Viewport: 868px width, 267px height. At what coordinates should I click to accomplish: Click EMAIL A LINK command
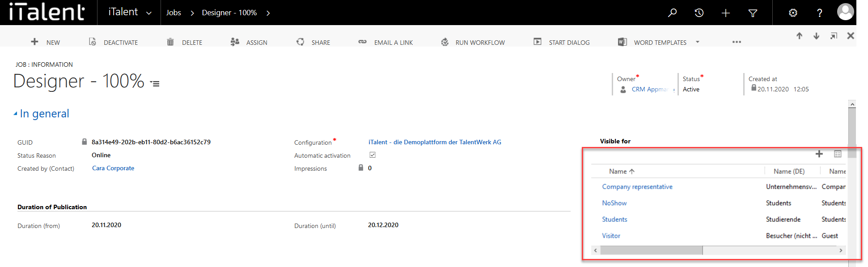pyautogui.click(x=385, y=42)
